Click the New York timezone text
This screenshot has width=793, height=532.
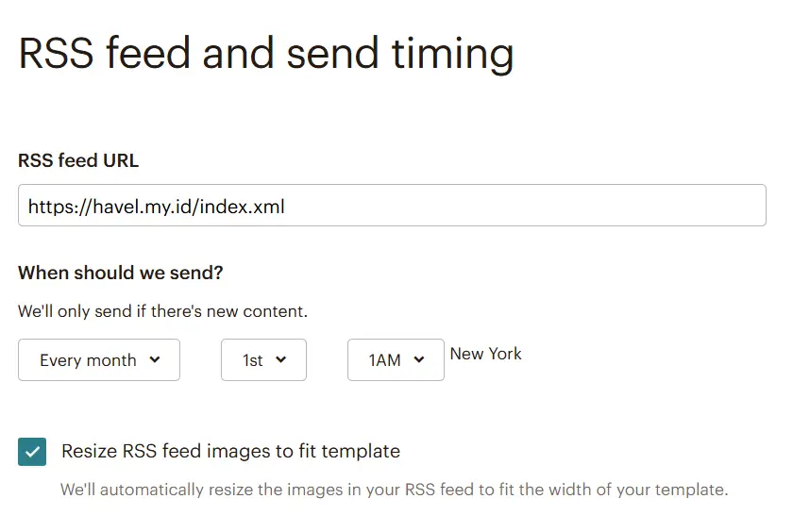485,354
